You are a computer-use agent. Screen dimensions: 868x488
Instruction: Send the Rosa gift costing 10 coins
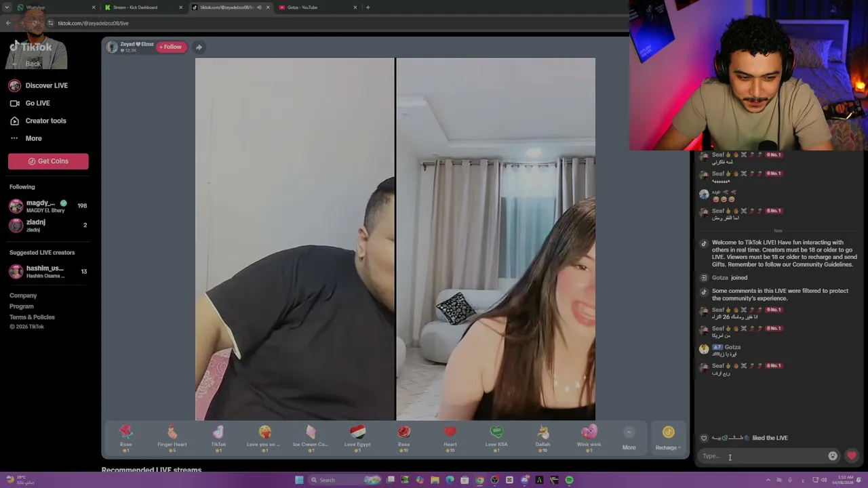pos(403,439)
